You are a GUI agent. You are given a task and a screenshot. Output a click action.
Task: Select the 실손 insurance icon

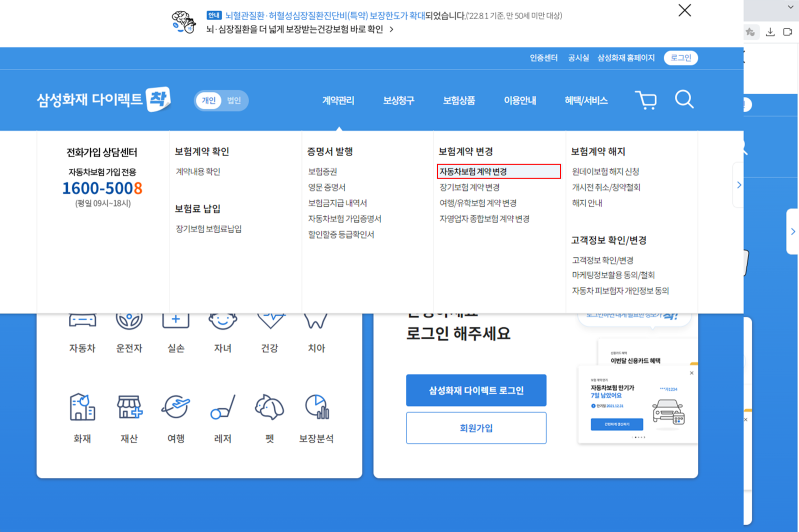[176, 321]
